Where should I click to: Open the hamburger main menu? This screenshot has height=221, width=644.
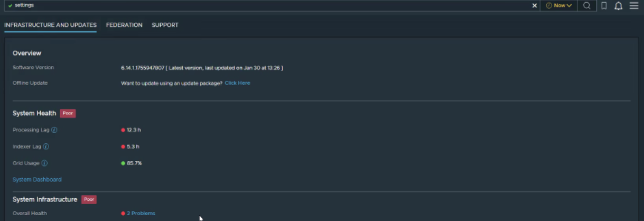pyautogui.click(x=633, y=6)
